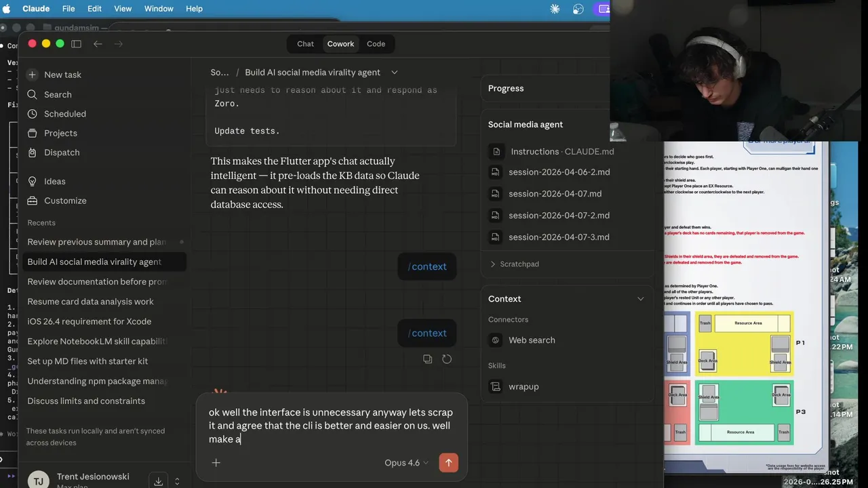Retry the message with refresh icon
The height and width of the screenshot is (488, 868).
447,359
